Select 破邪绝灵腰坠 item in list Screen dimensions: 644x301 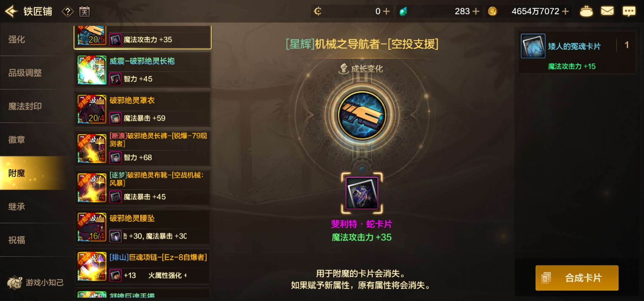pyautogui.click(x=142, y=227)
